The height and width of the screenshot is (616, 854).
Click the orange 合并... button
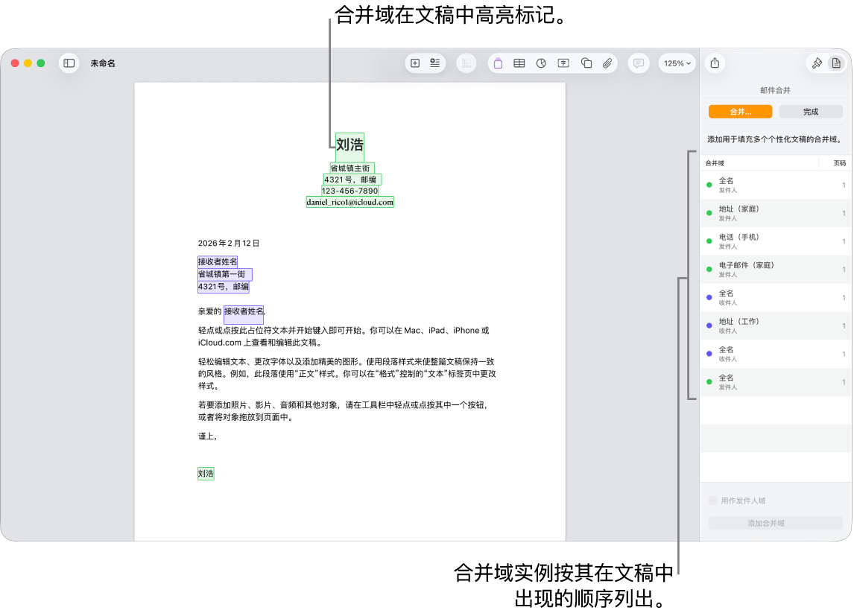[x=740, y=112]
